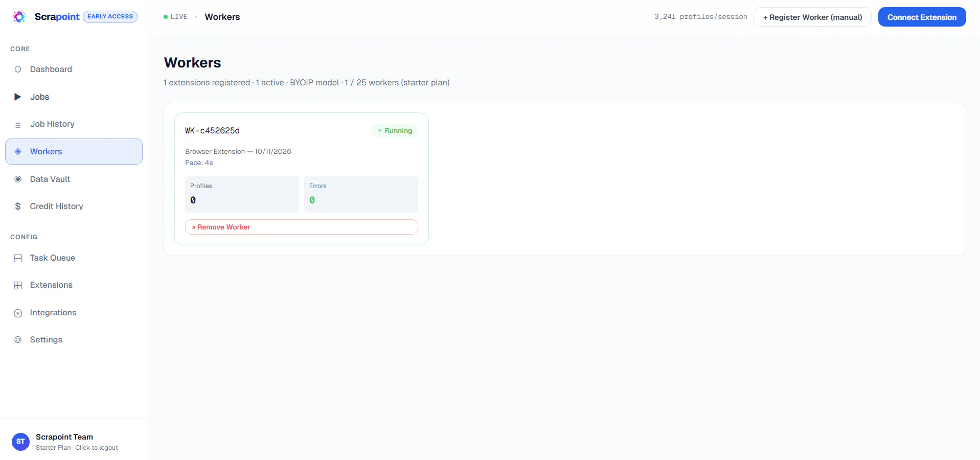The width and height of the screenshot is (980, 460).
Task: Click the Dashboard hexagon icon
Action: click(x=18, y=70)
